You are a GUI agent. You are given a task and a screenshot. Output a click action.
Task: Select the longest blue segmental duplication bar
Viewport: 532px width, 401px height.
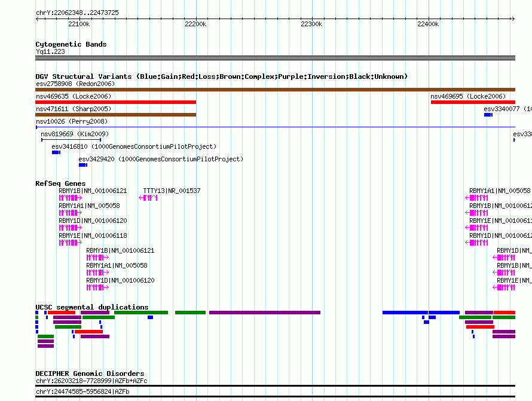[x=405, y=313]
